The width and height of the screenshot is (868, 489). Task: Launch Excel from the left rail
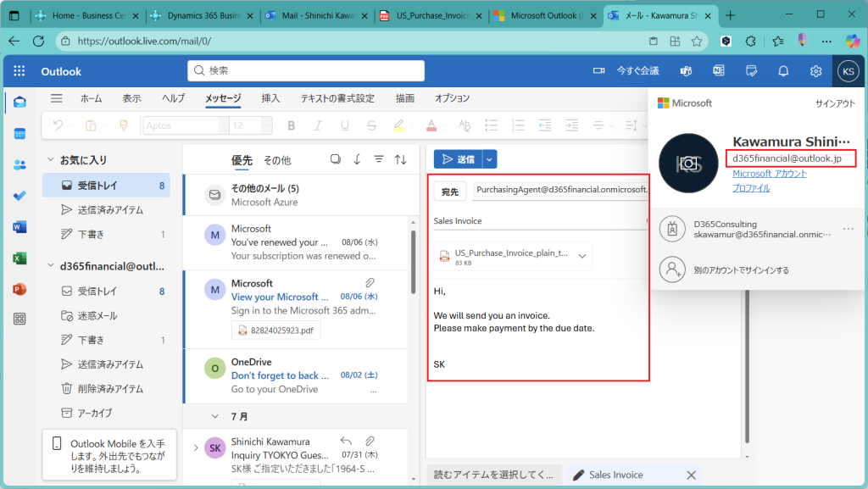click(19, 258)
